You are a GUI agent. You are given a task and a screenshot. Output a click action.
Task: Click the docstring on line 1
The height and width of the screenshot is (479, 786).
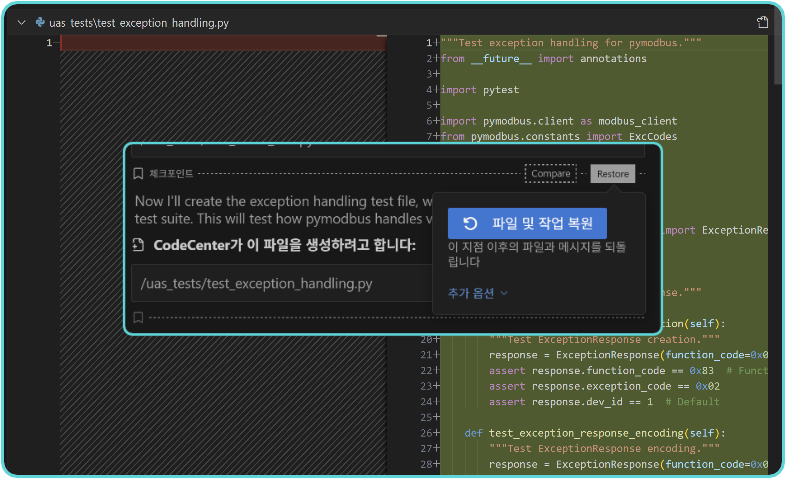pyautogui.click(x=570, y=43)
